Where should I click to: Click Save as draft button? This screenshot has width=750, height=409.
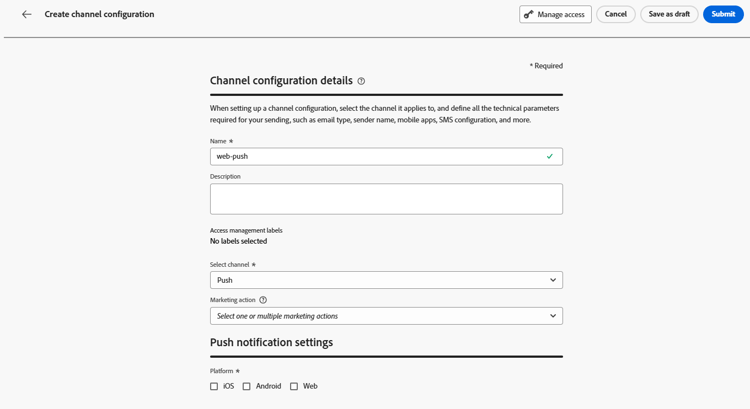point(669,15)
